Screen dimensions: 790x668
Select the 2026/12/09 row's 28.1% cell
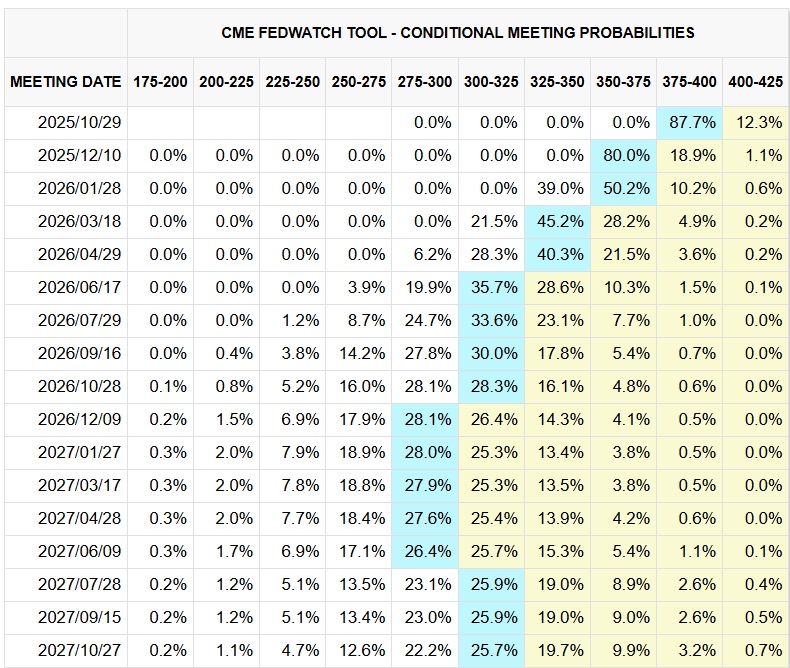tap(425, 419)
